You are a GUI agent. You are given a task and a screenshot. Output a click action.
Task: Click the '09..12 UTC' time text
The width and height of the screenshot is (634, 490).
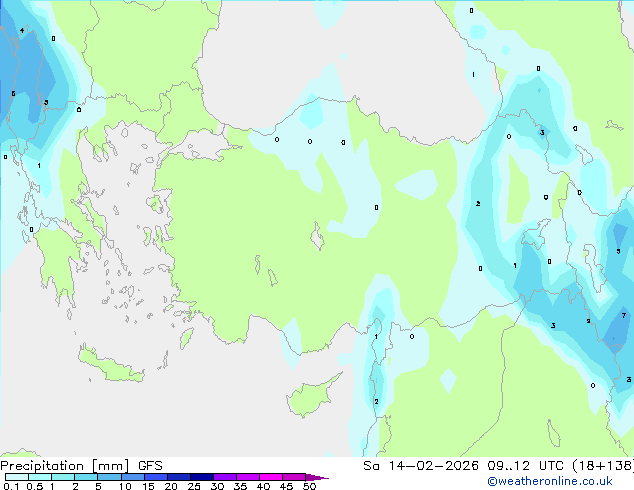525,466
